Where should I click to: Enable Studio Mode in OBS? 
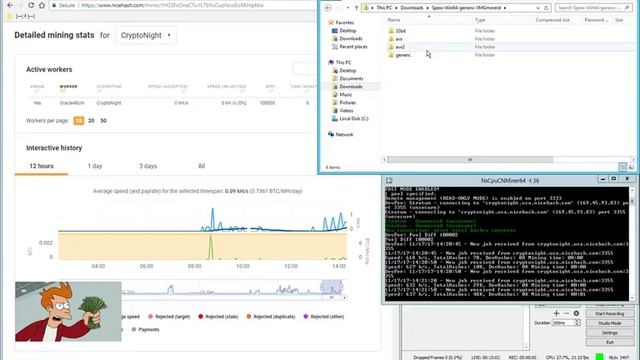(610, 323)
